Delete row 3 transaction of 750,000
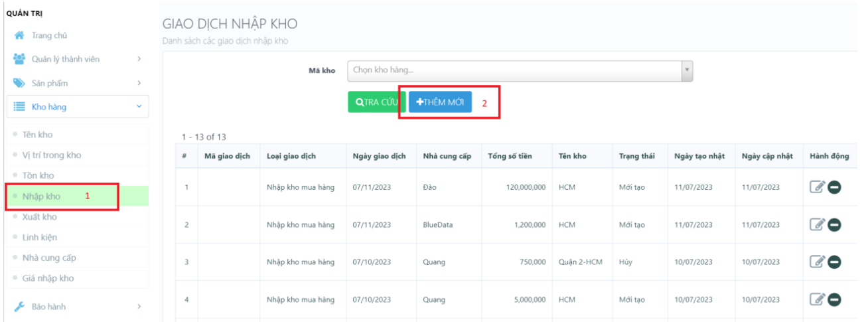 [834, 262]
